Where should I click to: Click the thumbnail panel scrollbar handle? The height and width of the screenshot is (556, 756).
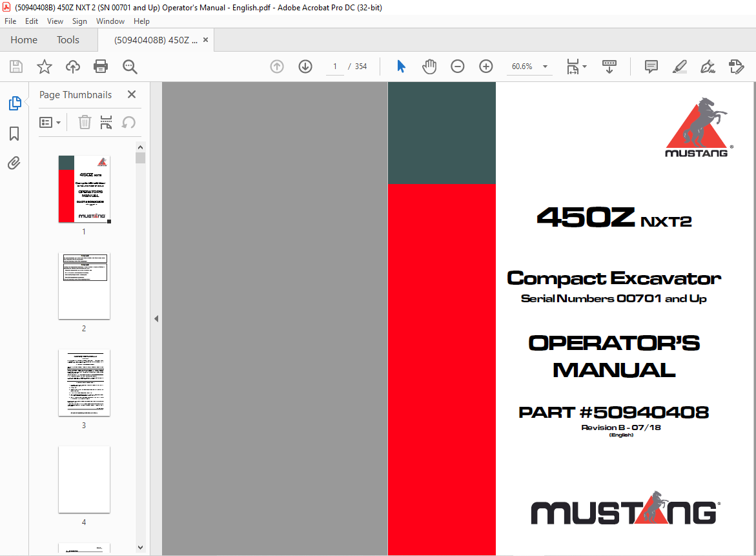click(140, 158)
